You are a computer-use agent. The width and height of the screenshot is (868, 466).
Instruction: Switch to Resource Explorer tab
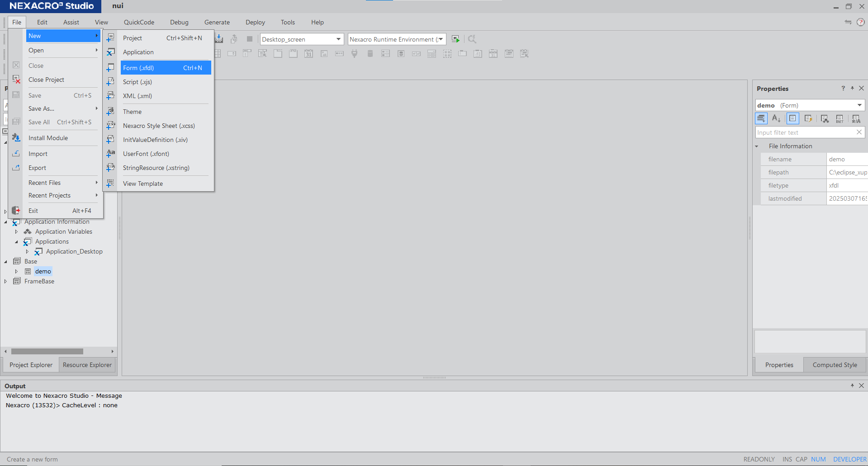coord(87,365)
